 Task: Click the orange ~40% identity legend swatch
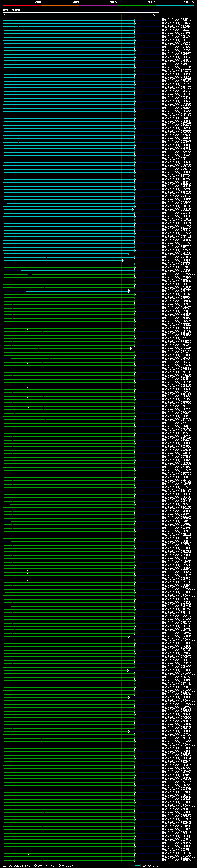(60, 6)
